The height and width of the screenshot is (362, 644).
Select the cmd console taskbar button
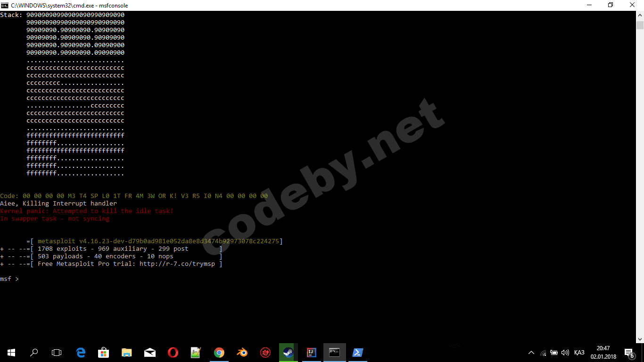(335, 353)
